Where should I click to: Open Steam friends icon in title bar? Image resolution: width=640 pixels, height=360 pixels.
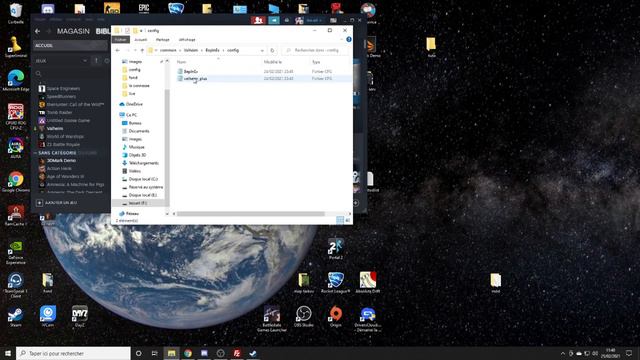tap(258, 20)
